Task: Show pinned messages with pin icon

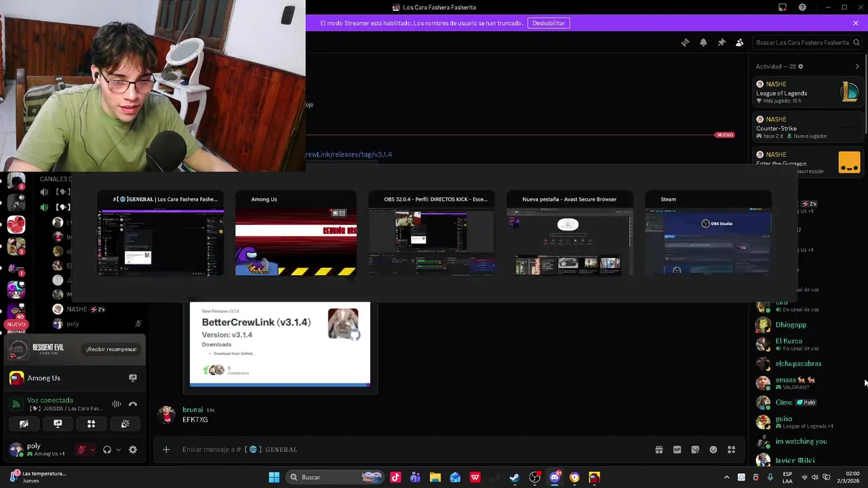Action: (722, 42)
